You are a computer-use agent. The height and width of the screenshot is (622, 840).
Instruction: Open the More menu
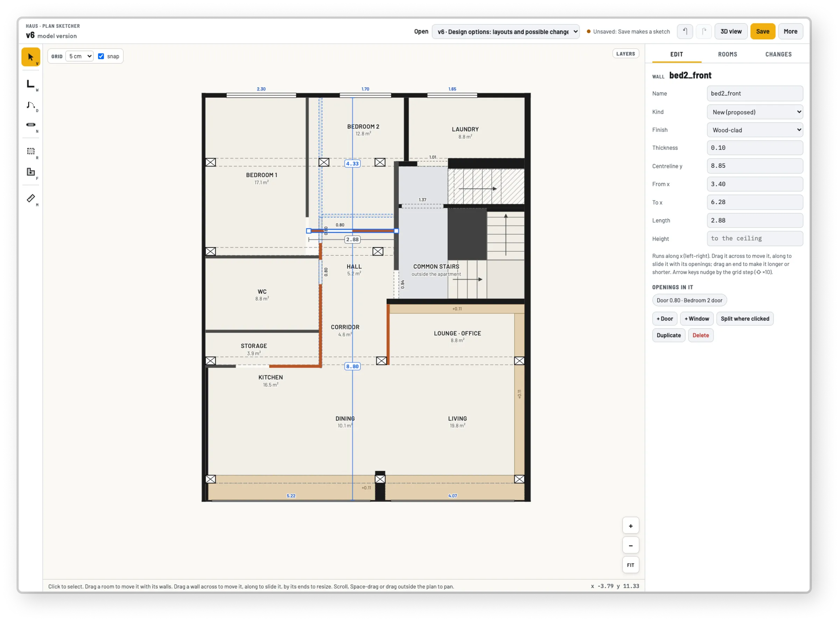(790, 31)
